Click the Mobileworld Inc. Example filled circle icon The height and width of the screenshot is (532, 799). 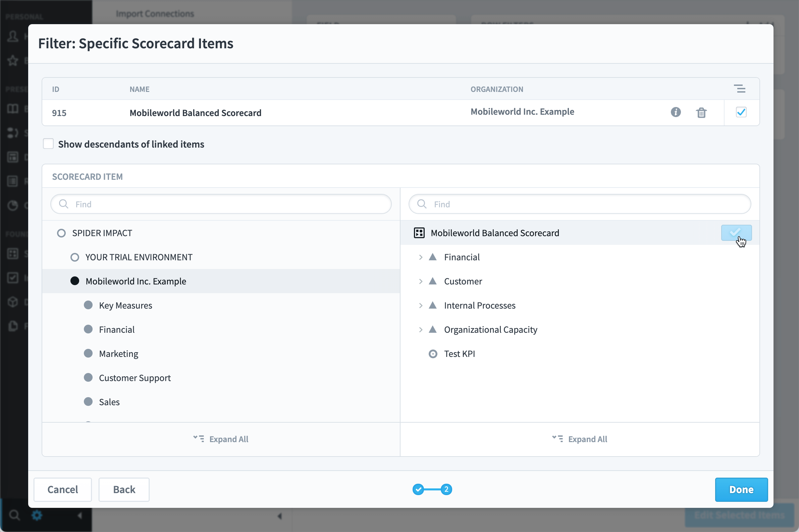75,281
